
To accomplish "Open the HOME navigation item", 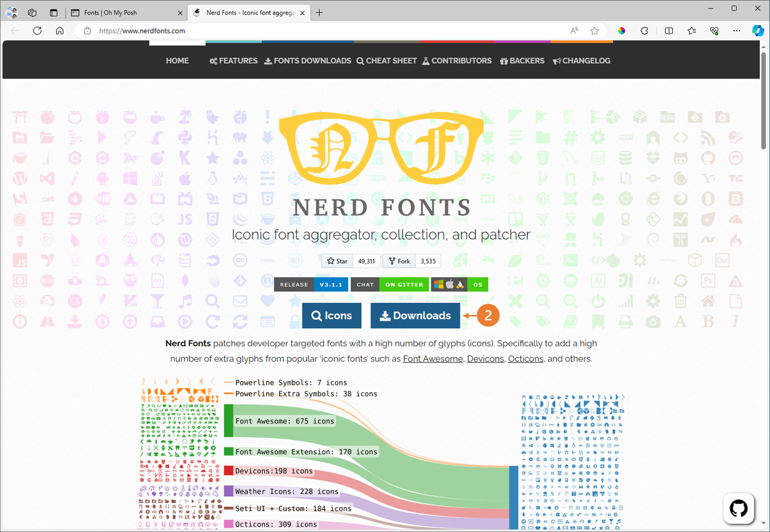I will tap(177, 61).
